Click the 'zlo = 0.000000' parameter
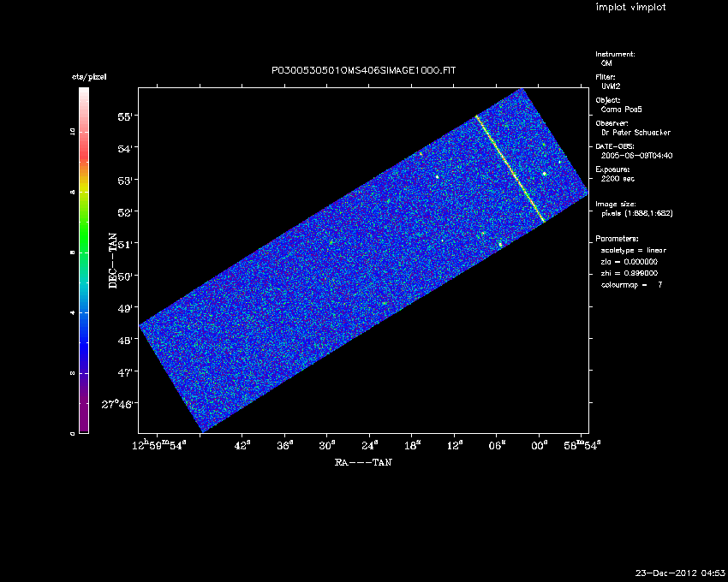Image resolution: width=728 pixels, height=582 pixels. point(630,262)
